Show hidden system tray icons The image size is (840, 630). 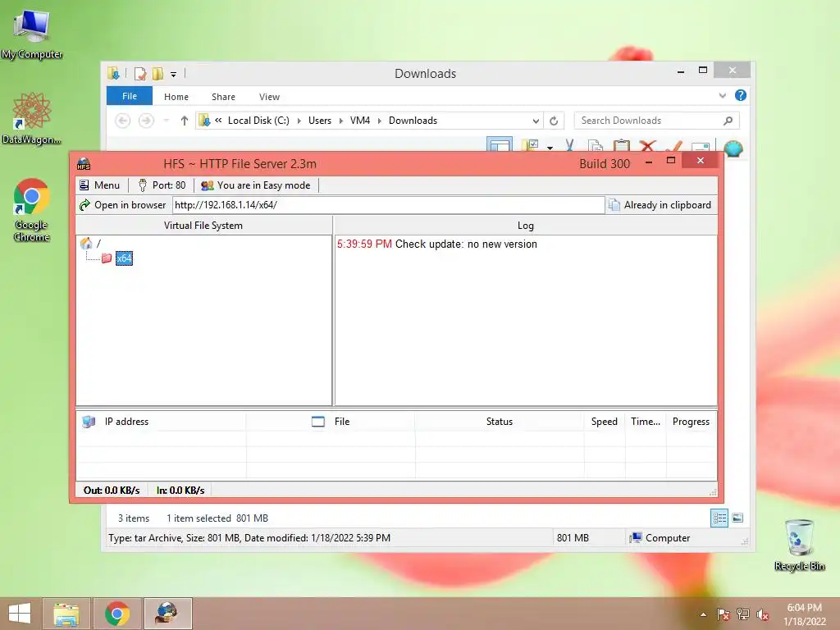(703, 615)
